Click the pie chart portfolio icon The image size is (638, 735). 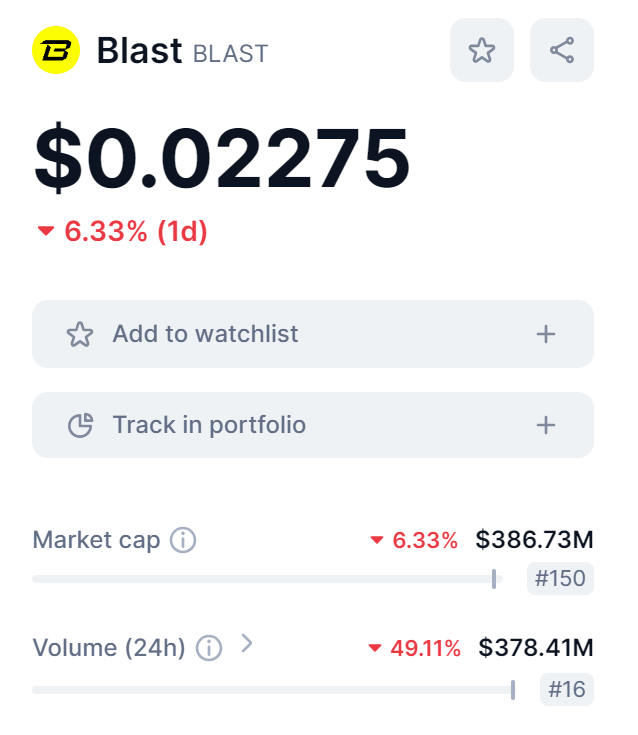tap(79, 425)
